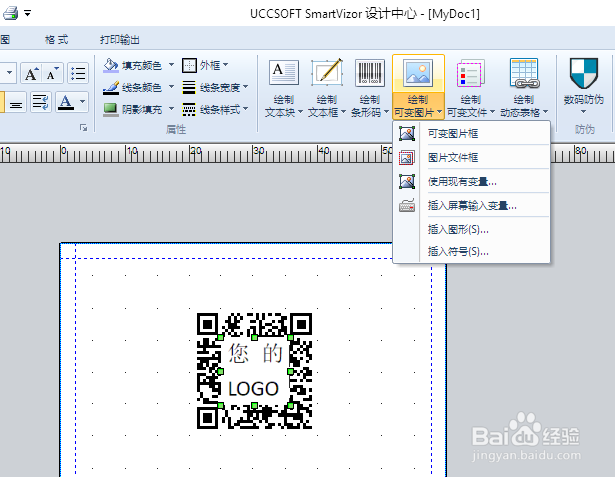
Task: Increase font size with large A icon
Action: point(31,73)
